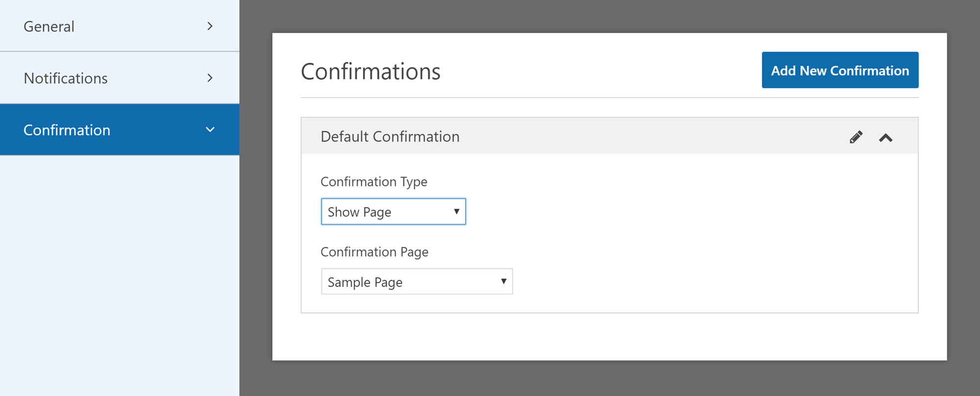The width and height of the screenshot is (980, 396).
Task: Click the General row chevron arrow
Action: coord(210,26)
